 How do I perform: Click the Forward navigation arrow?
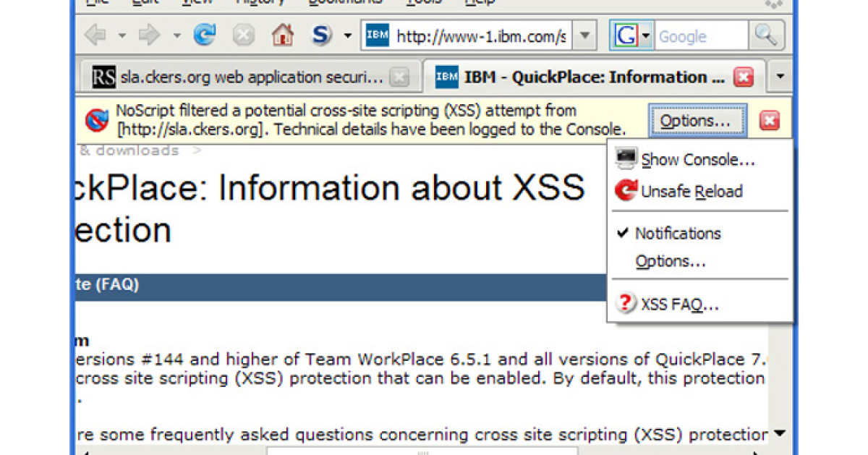coord(150,35)
